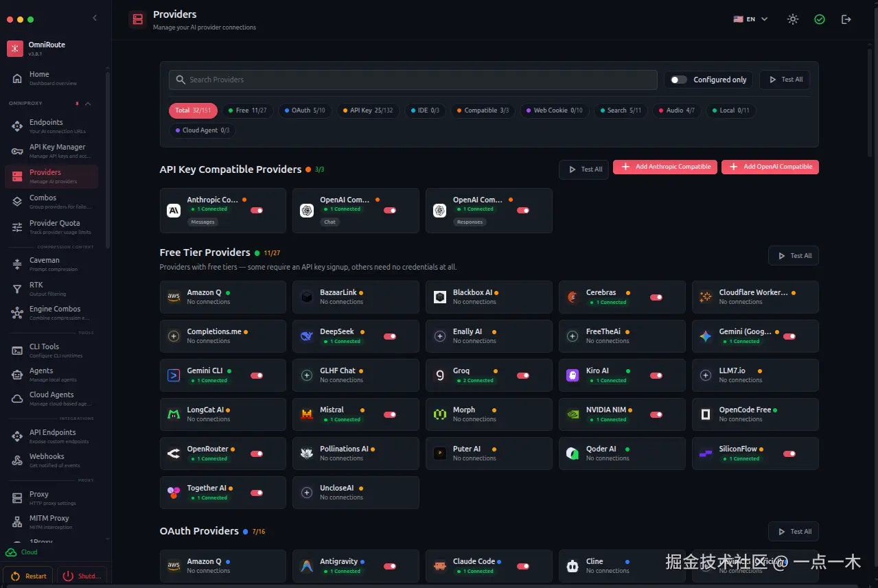Open the Providers item in sidebar

coord(51,176)
